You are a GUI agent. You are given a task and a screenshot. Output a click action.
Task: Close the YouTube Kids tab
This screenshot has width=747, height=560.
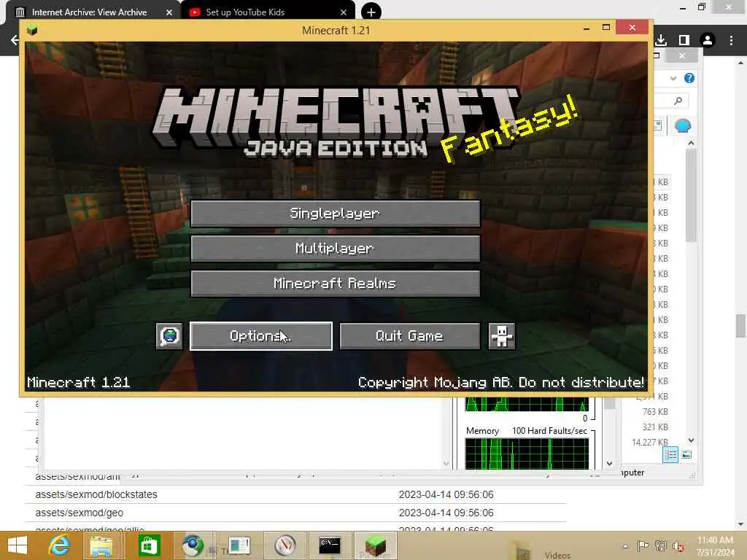point(344,12)
